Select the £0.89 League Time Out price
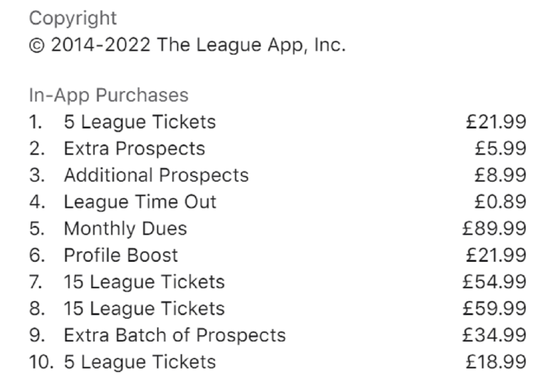 501,202
